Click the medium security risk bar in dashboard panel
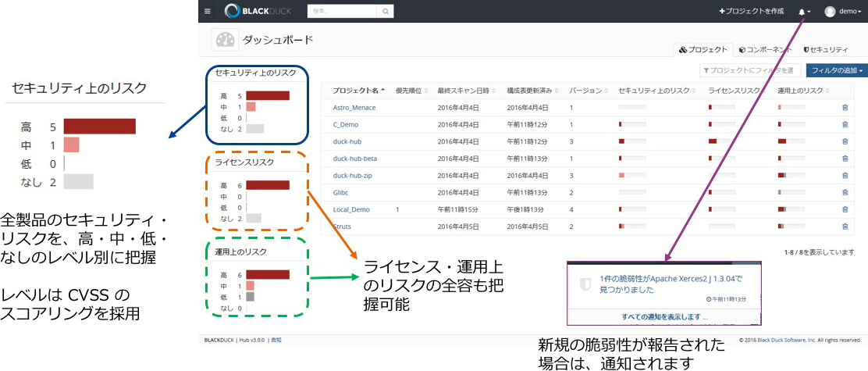 pos(251,107)
